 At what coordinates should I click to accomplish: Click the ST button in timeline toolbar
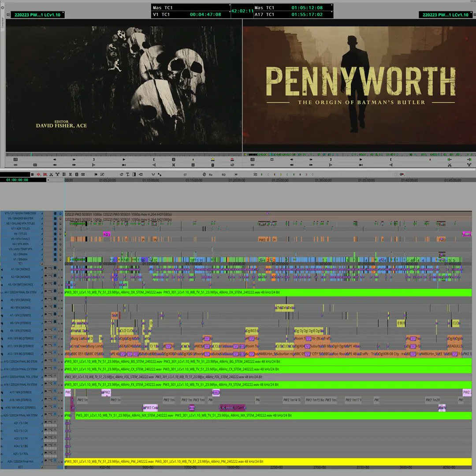[185, 175]
